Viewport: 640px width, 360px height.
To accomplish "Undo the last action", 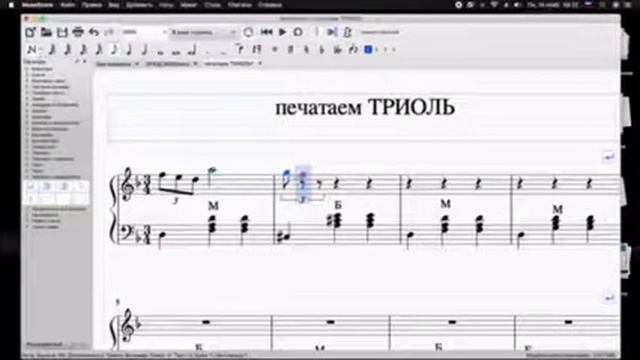I will pos(94,32).
